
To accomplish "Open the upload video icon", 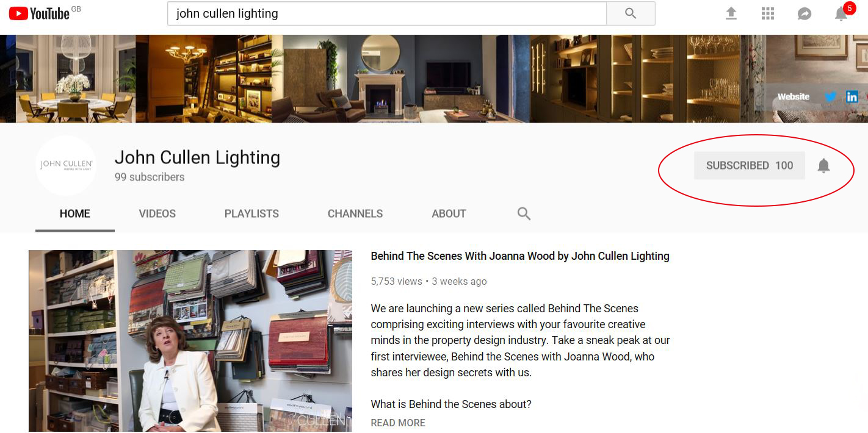I will tap(731, 13).
